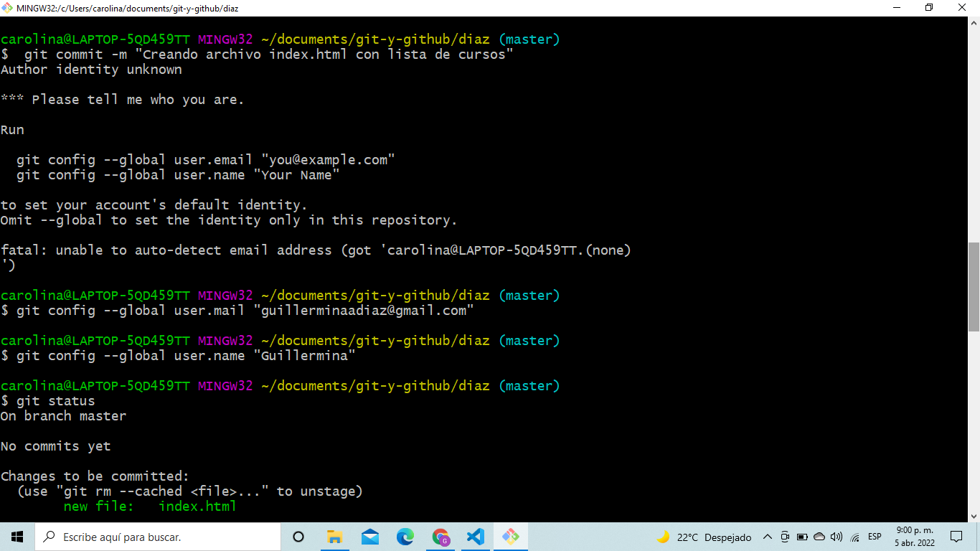The height and width of the screenshot is (551, 980).
Task: Open the Mail app from taskbar
Action: [x=370, y=537]
